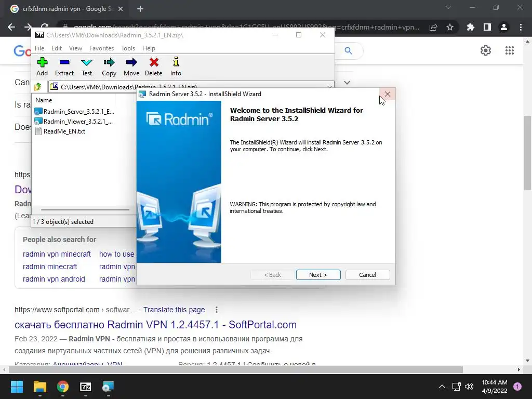
Task: Bookmark this page with the star icon
Action: click(450, 27)
